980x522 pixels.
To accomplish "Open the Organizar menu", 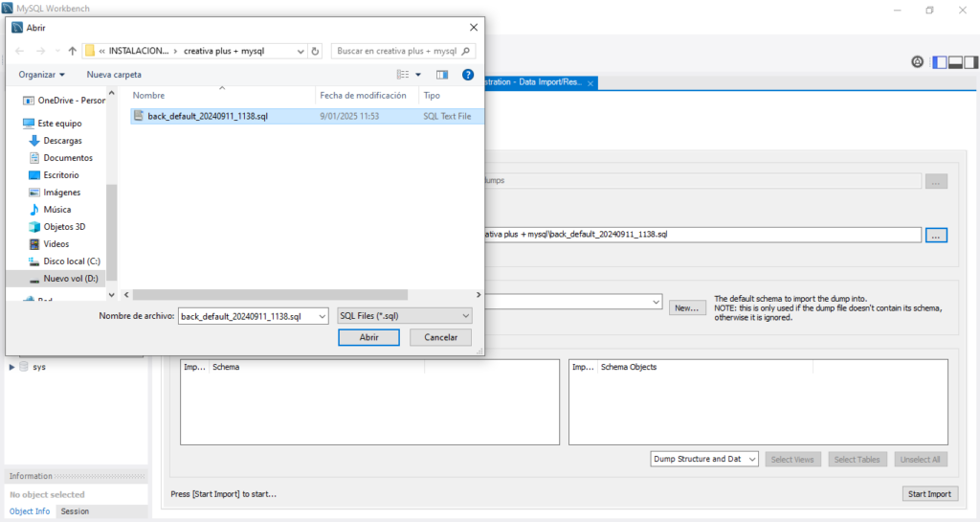I will [41, 75].
